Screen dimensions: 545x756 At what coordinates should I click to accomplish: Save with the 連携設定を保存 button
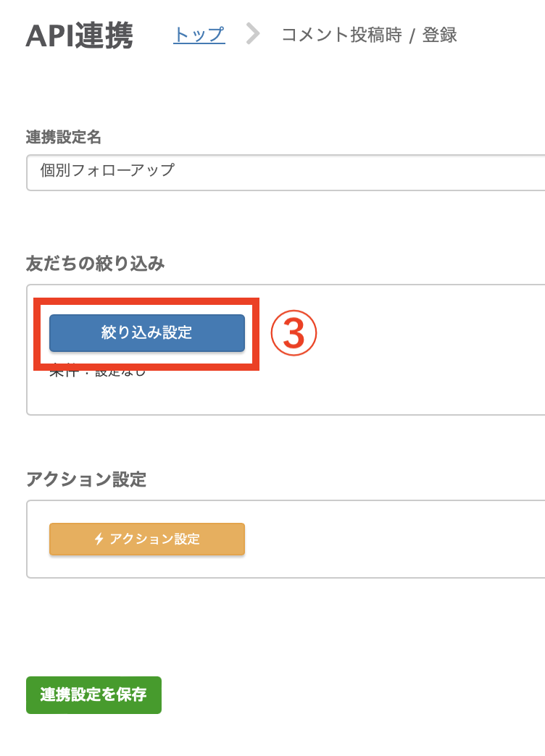[x=93, y=694]
